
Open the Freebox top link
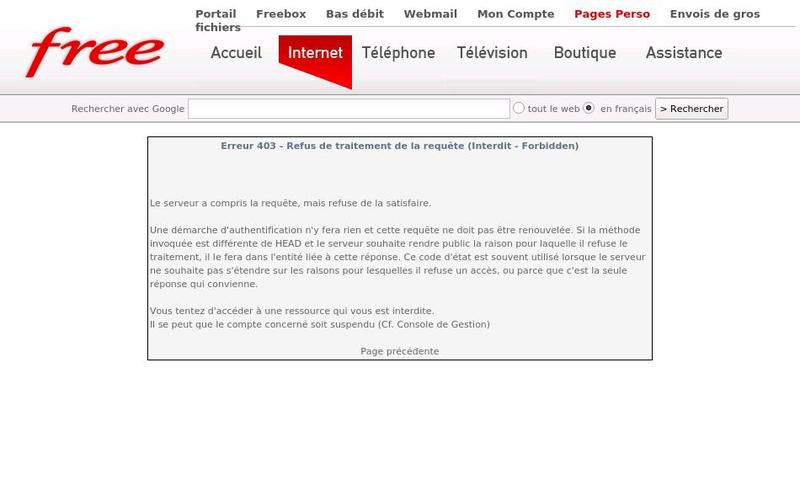[281, 14]
